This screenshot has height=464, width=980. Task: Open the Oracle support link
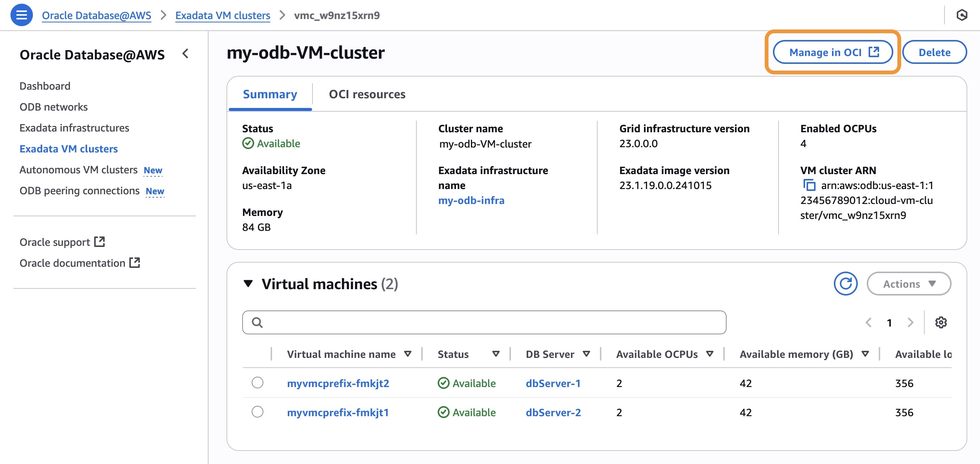pos(55,242)
